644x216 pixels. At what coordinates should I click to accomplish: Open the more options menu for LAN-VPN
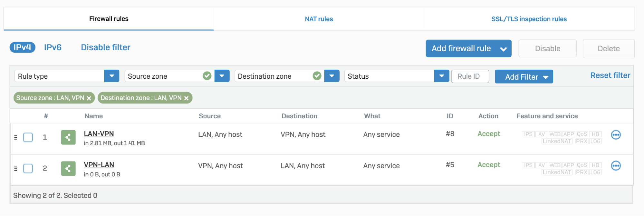coord(616,135)
